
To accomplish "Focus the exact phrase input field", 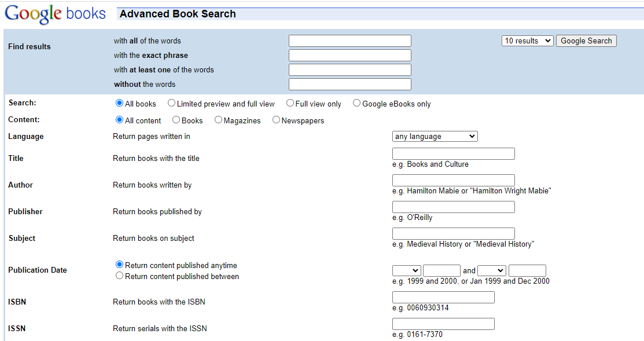I will point(350,55).
